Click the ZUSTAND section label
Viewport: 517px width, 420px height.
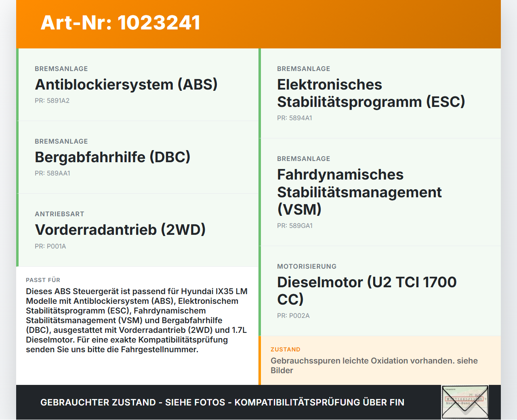[286, 349]
